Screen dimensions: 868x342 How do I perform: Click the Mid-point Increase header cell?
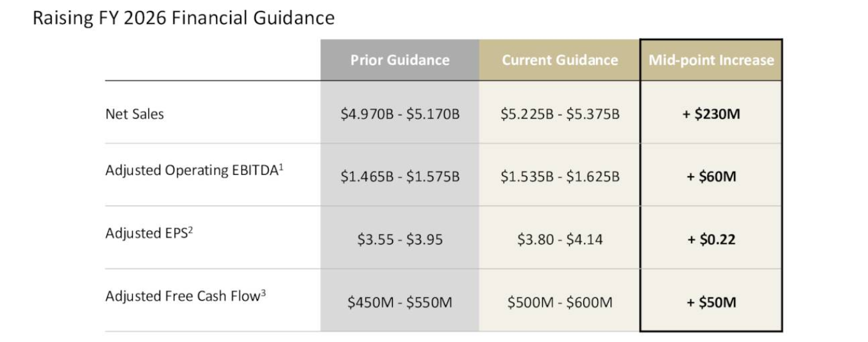[711, 60]
